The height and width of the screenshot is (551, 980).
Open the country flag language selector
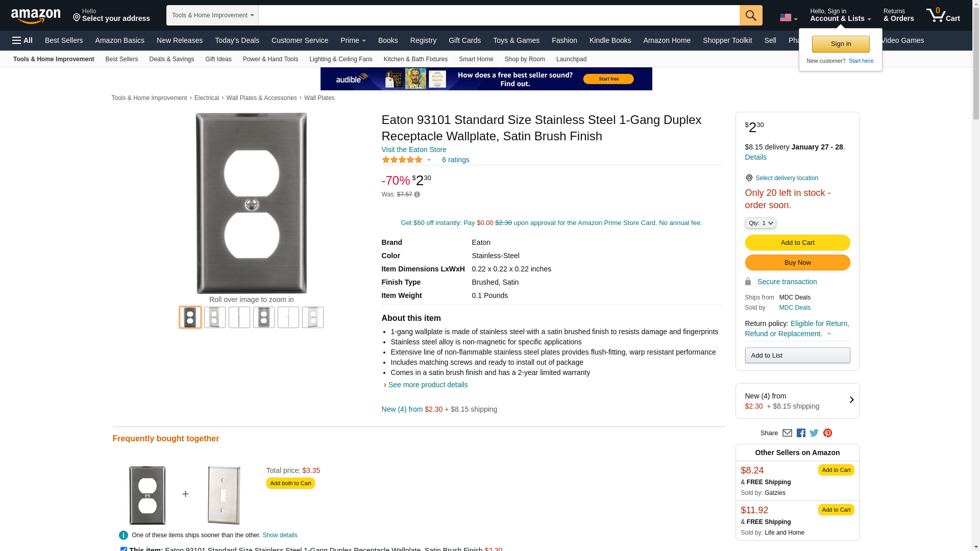pos(788,18)
